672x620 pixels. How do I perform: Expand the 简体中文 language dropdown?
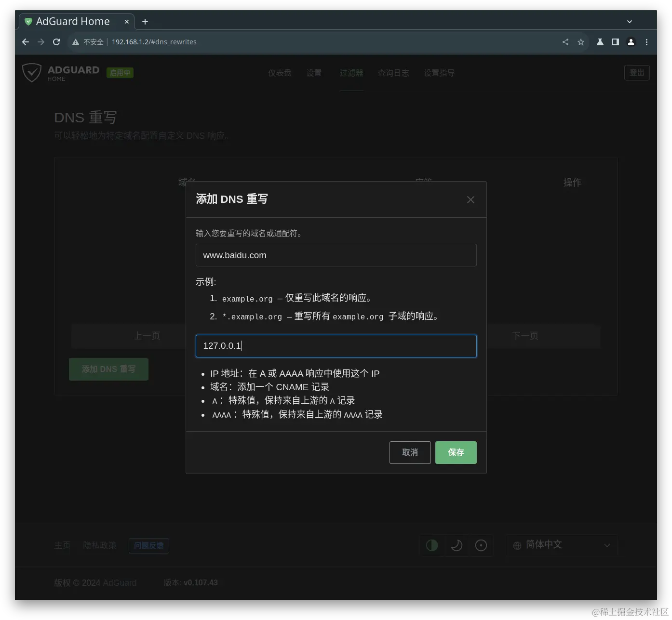click(x=562, y=545)
